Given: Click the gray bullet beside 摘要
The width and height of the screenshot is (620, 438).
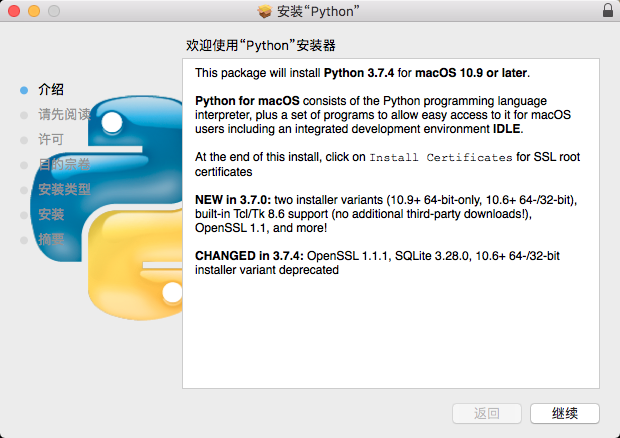Looking at the screenshot, I should 24,240.
